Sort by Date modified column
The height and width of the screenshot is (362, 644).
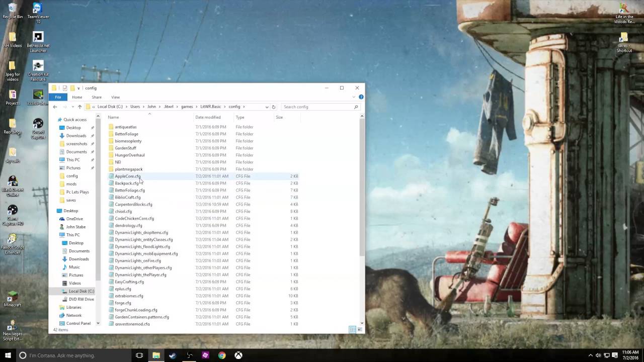click(x=213, y=117)
